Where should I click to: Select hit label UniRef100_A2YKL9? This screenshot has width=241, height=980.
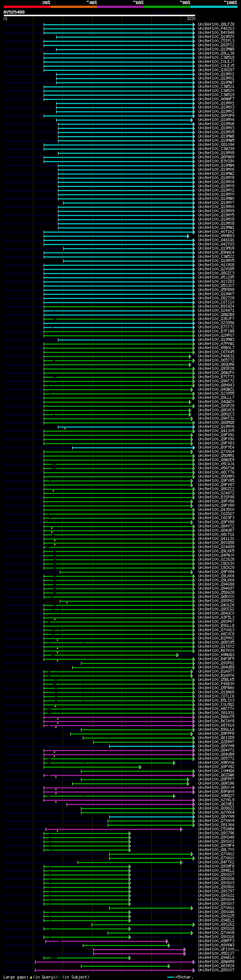216,801
